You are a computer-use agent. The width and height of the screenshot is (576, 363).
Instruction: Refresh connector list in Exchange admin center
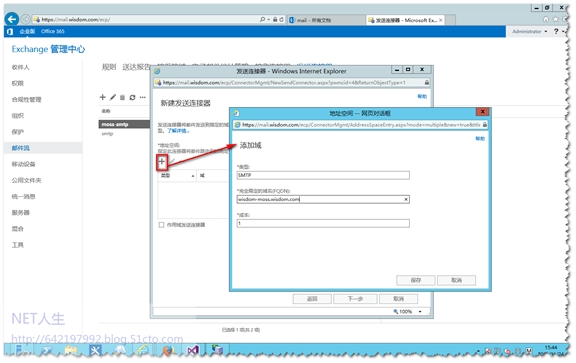(x=132, y=97)
